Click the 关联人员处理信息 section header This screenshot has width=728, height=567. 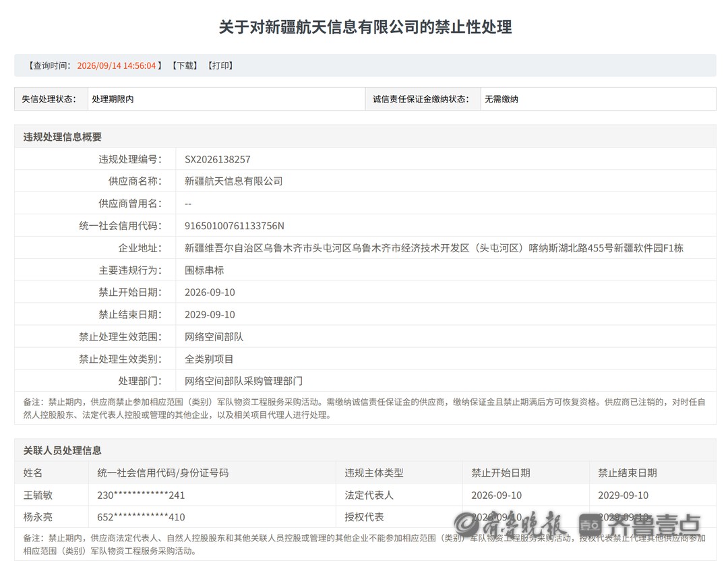pos(63,450)
